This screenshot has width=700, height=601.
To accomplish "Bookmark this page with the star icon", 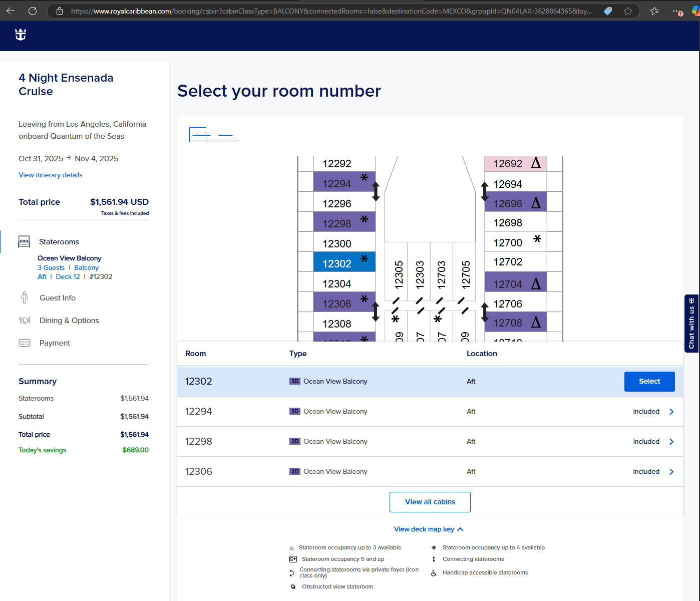I will tap(628, 11).
